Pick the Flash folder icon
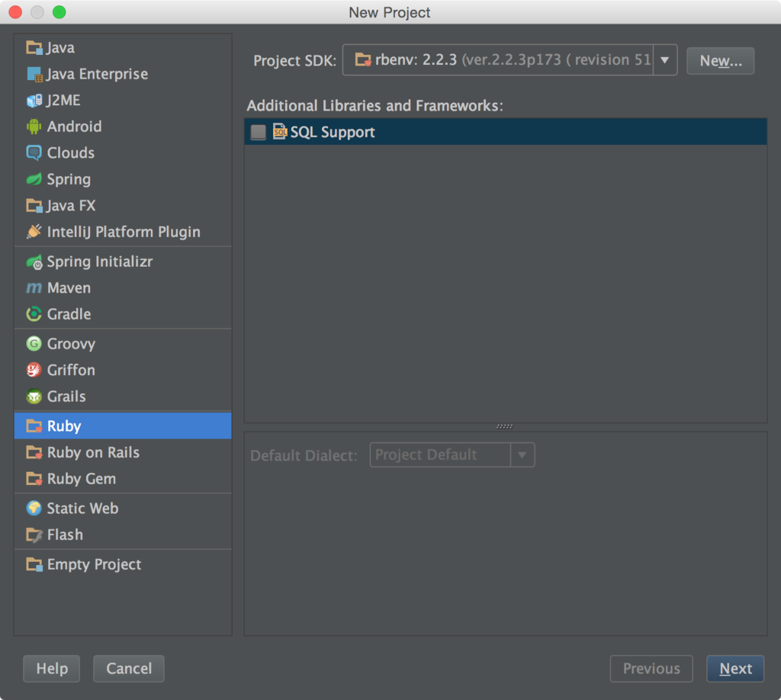The width and height of the screenshot is (781, 700). pyautogui.click(x=34, y=535)
